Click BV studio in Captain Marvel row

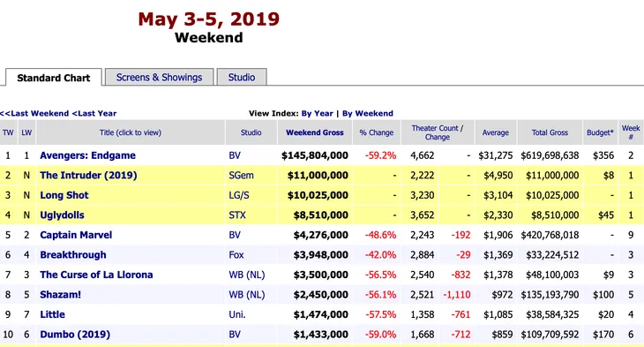coord(235,235)
